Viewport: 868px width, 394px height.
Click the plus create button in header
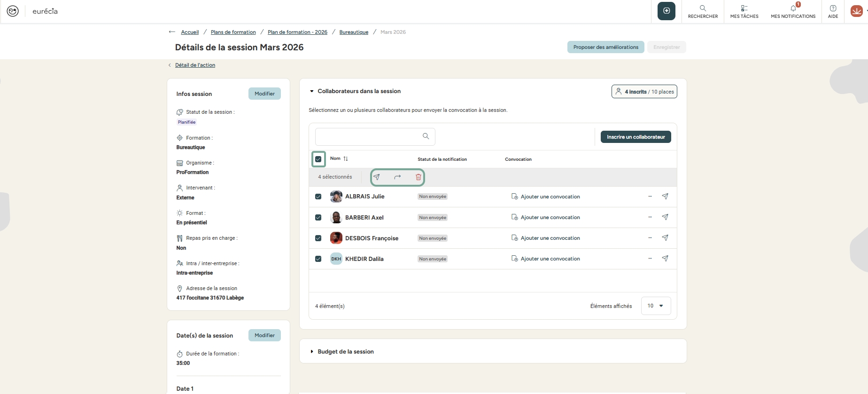click(666, 11)
